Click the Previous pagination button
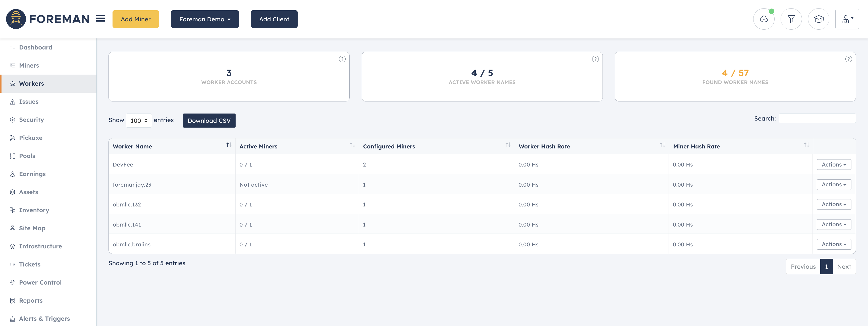The image size is (868, 326). coord(803,267)
